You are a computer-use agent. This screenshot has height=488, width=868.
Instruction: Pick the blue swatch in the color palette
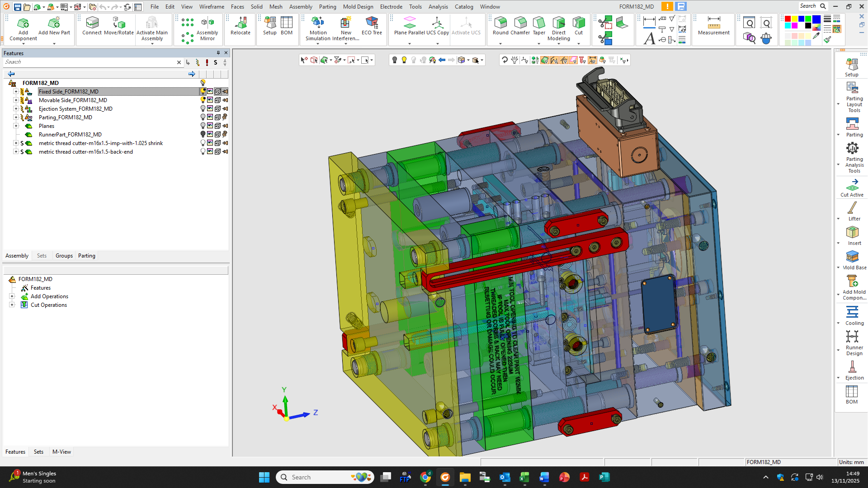tap(801, 19)
